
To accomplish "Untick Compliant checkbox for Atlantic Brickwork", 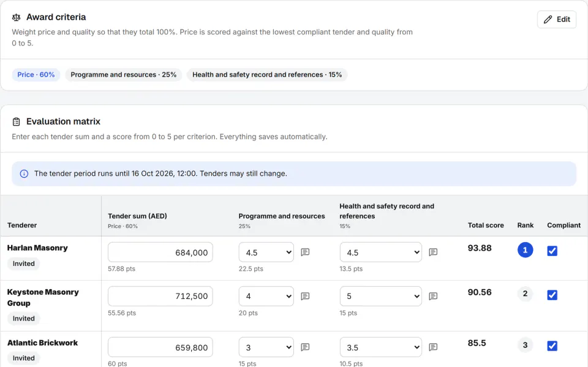I will 552,346.
